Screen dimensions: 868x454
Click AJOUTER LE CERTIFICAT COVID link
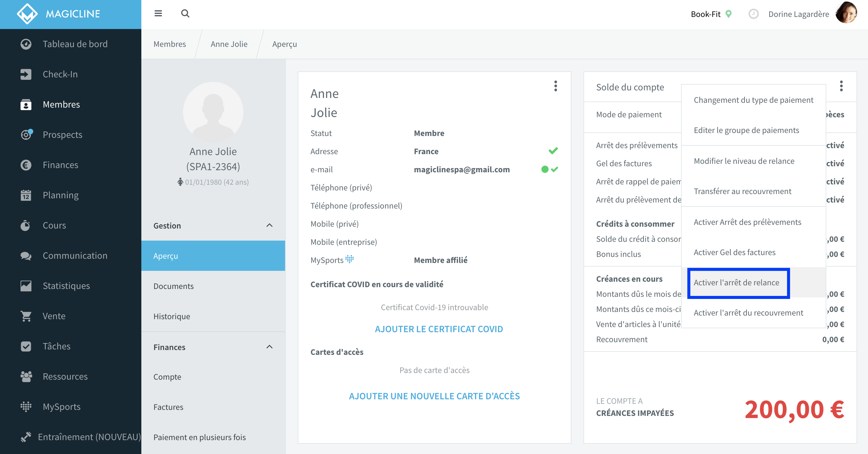pyautogui.click(x=439, y=329)
